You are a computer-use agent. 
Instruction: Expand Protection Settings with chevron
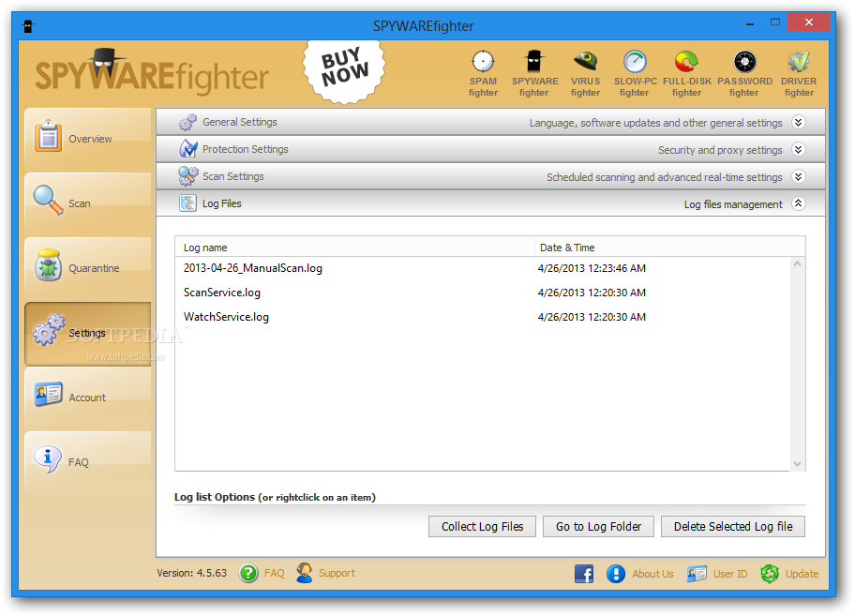[799, 149]
